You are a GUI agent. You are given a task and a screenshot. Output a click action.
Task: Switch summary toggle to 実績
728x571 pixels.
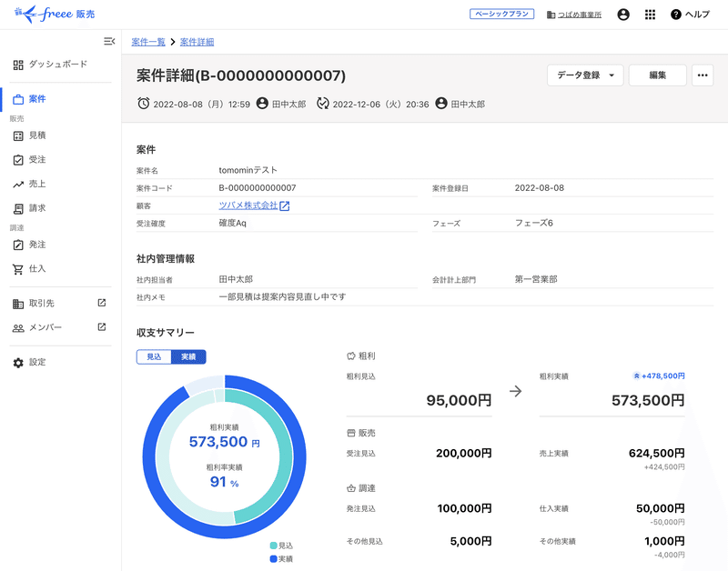click(x=188, y=357)
